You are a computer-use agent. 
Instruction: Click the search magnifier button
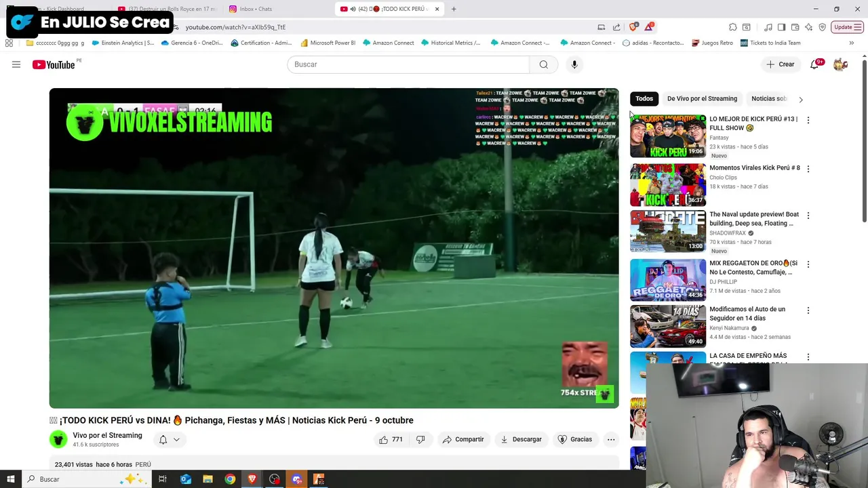click(x=543, y=64)
